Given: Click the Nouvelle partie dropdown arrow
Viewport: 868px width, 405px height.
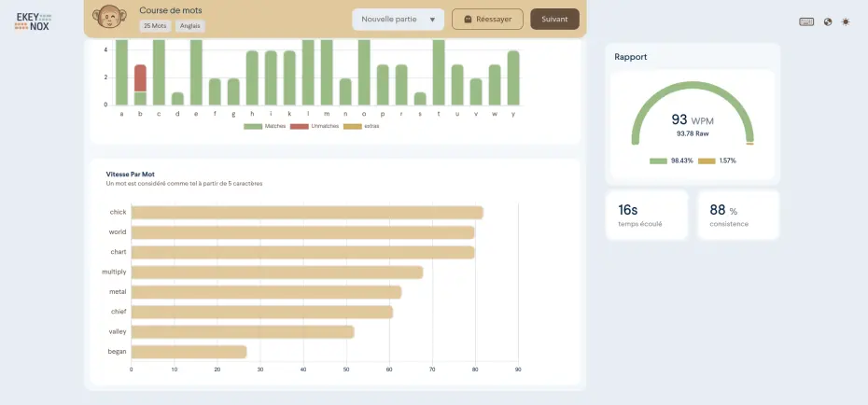Looking at the screenshot, I should click(432, 20).
